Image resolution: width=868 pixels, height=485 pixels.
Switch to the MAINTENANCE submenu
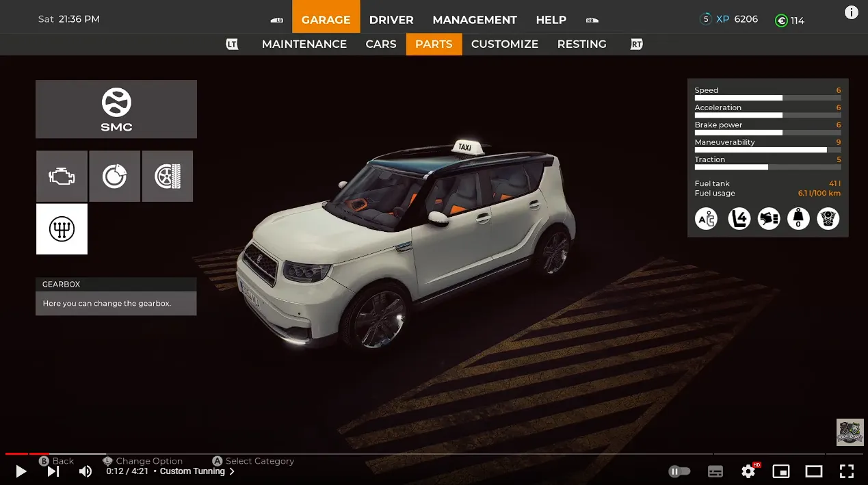click(304, 44)
